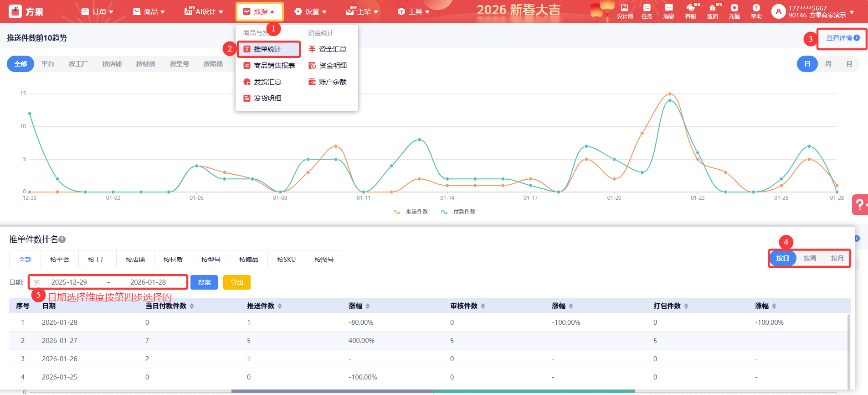This screenshot has height=395, width=868.
Task: Click the 邀请 gift invite icon
Action: (x=712, y=11)
